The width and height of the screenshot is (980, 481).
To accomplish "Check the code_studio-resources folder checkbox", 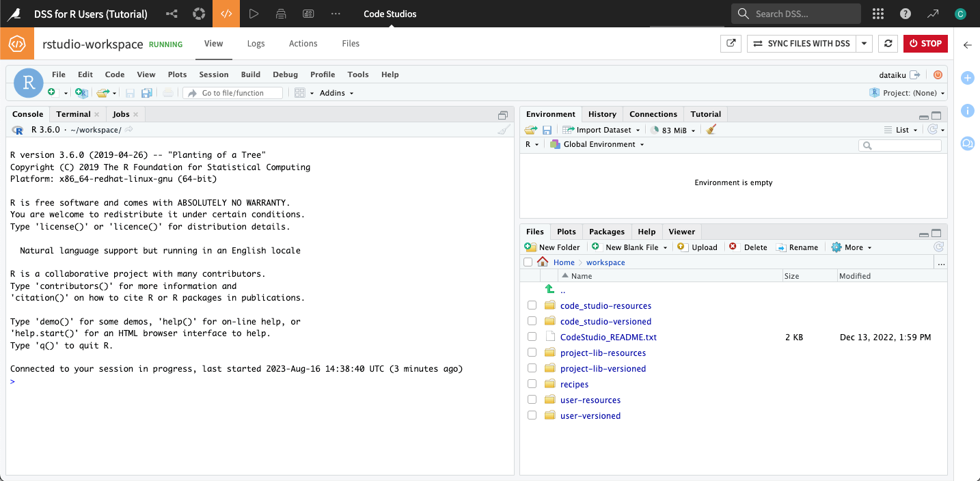I will tap(532, 305).
